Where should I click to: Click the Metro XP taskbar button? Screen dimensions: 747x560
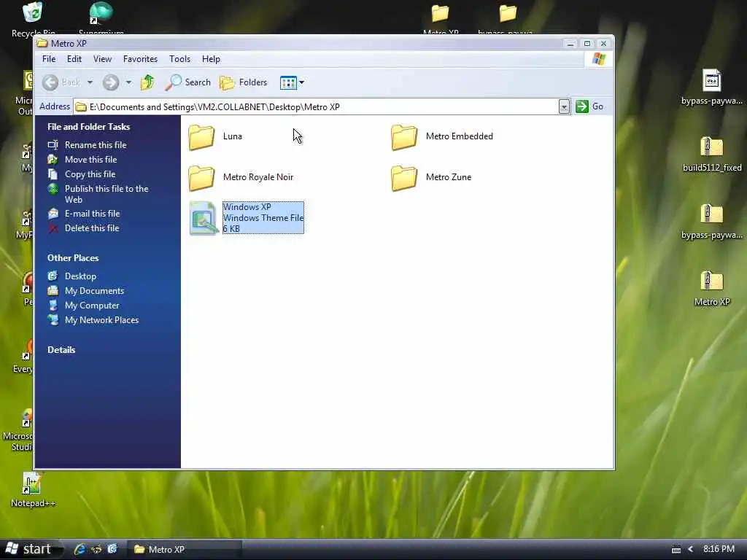(x=185, y=550)
